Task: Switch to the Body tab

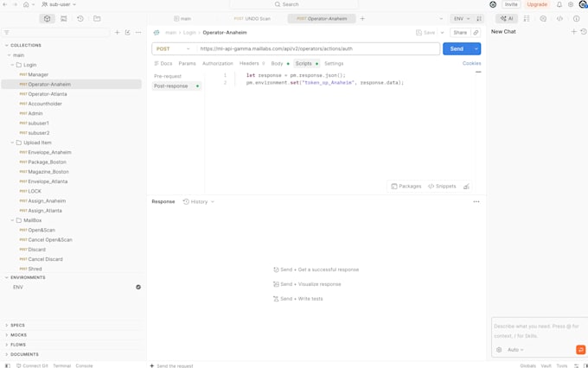Action: pyautogui.click(x=280, y=63)
